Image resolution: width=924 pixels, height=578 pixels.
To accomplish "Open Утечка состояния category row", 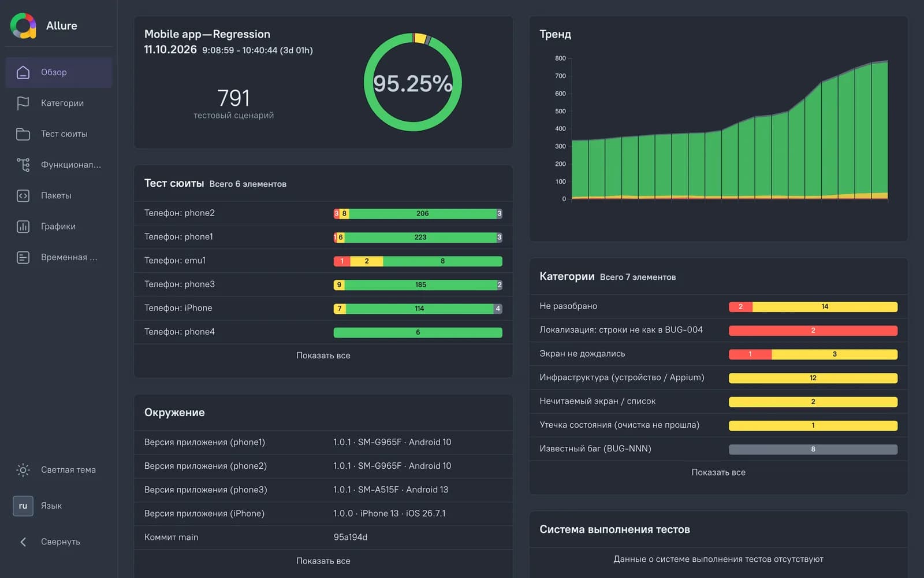I will click(718, 425).
